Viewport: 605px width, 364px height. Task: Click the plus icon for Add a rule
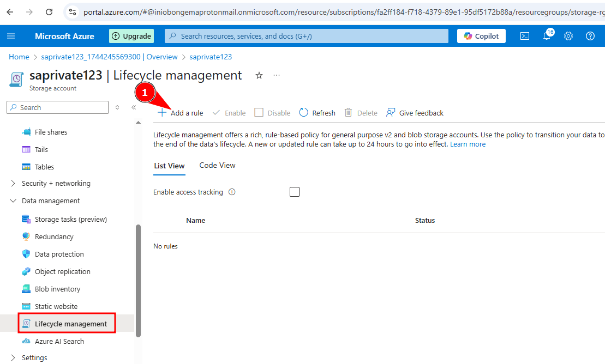point(162,113)
